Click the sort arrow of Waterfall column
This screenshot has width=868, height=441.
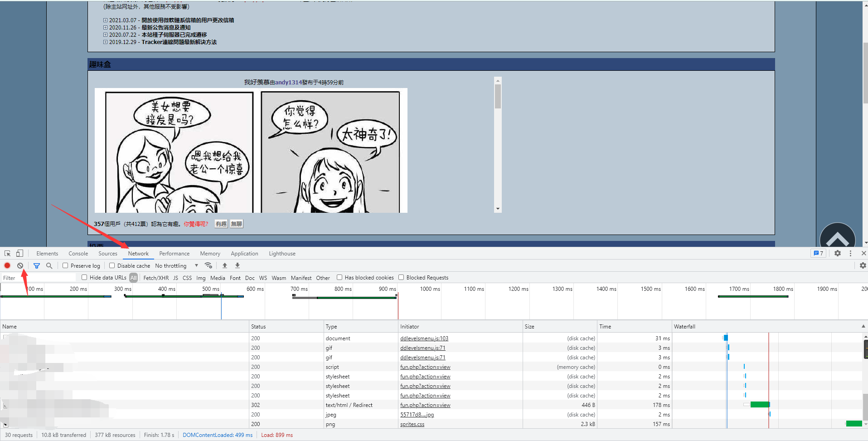click(863, 326)
